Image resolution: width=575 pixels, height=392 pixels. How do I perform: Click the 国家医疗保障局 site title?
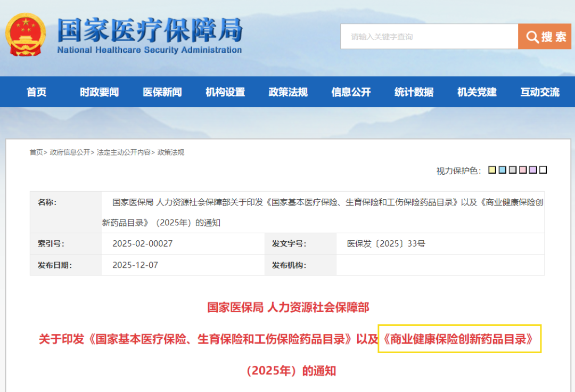150,30
